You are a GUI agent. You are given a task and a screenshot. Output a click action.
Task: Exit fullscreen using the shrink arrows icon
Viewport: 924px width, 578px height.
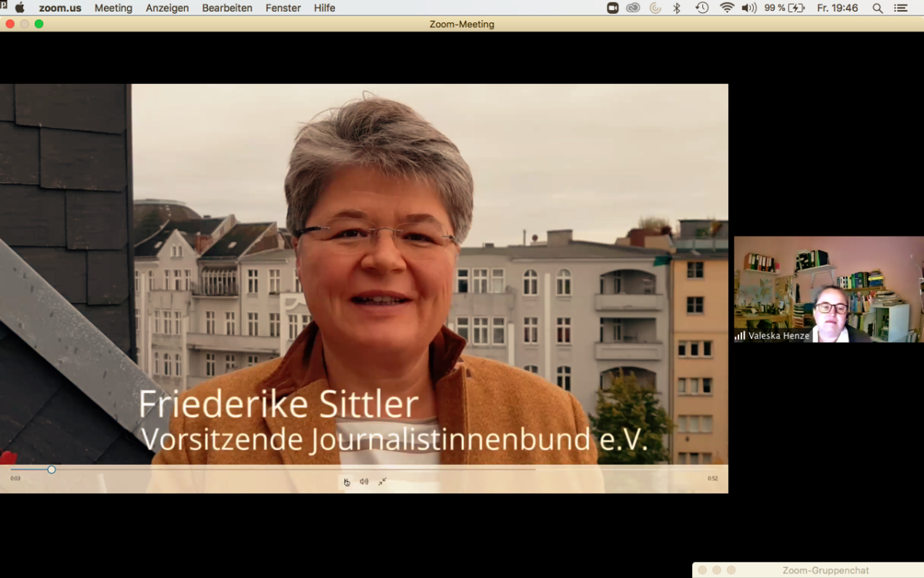tap(382, 482)
